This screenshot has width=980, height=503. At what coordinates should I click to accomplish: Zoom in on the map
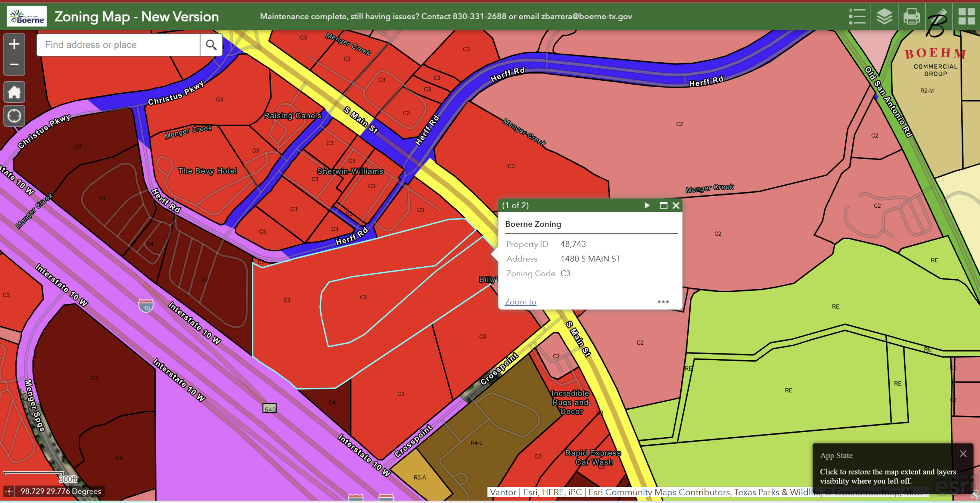14,44
